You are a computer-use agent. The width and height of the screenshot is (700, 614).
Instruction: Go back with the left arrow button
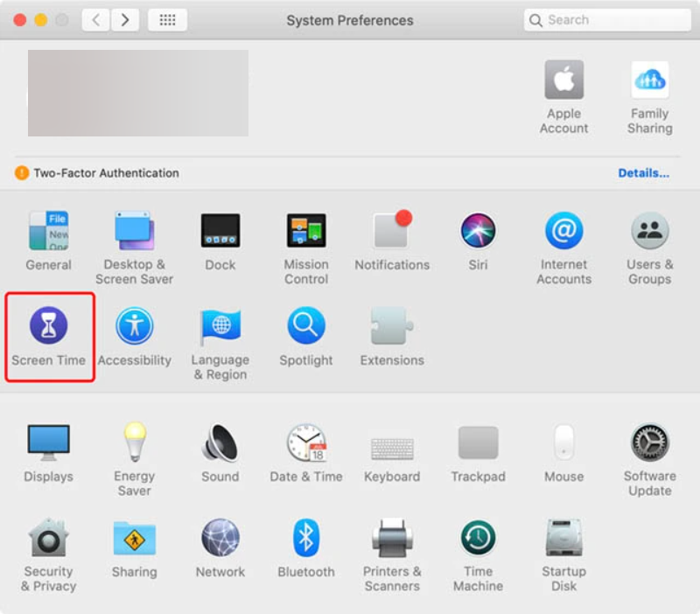pos(96,20)
